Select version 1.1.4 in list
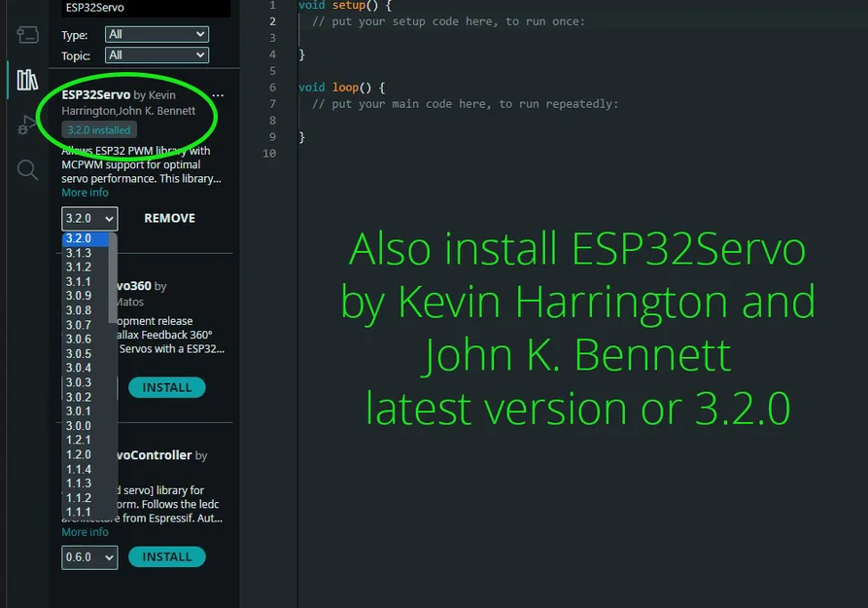868x608 pixels. click(x=86, y=469)
